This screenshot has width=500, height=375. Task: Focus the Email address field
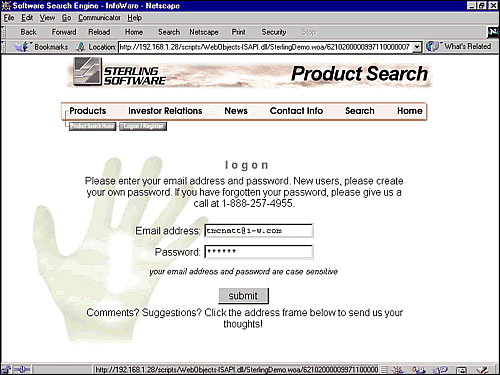click(x=259, y=231)
